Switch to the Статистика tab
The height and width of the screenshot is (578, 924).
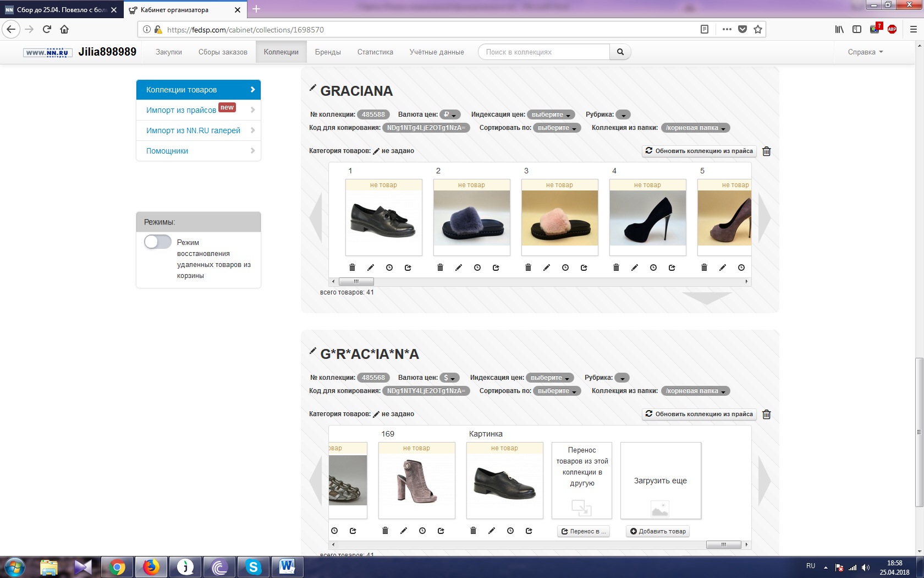pyautogui.click(x=375, y=52)
